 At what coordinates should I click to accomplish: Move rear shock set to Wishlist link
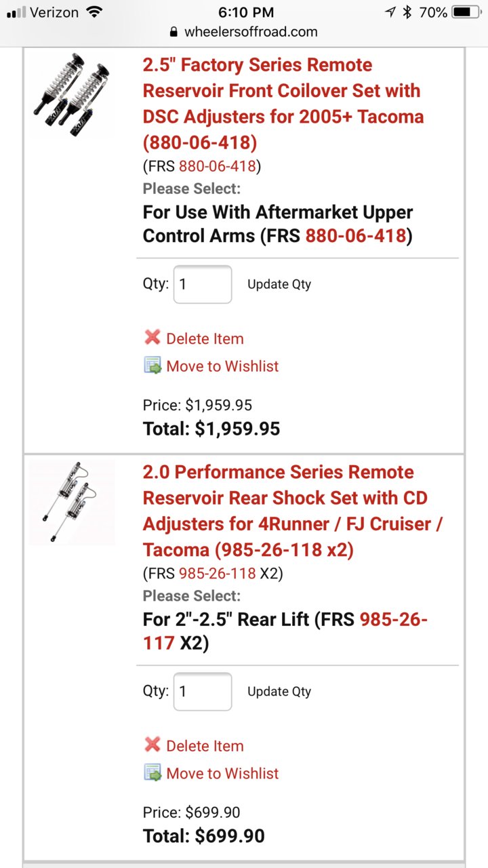222,773
